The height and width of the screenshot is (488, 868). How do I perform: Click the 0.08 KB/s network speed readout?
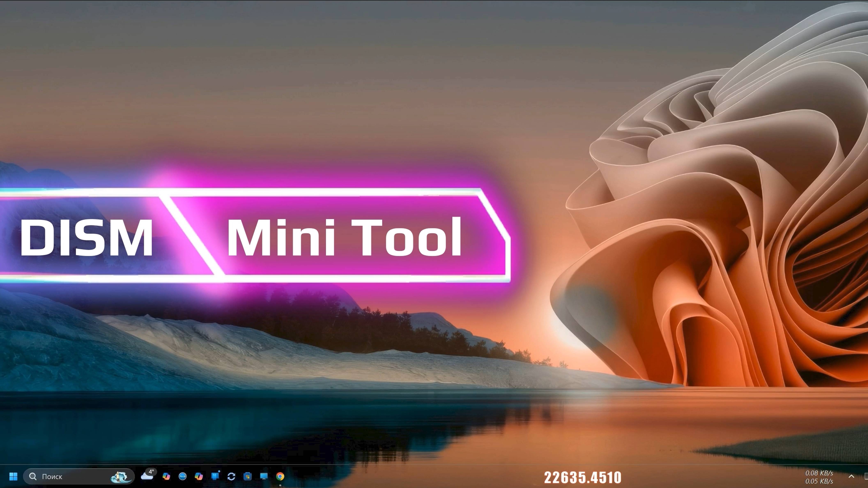coord(819,473)
